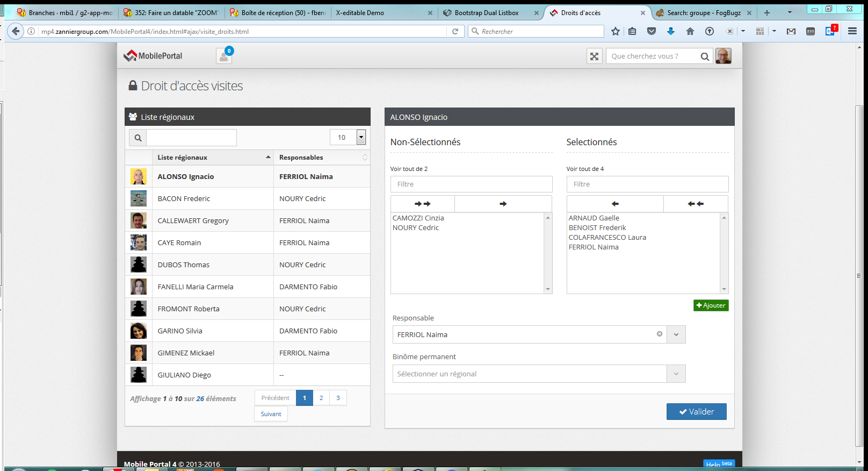Open the user profile avatar menu
The image size is (868, 471).
(724, 56)
